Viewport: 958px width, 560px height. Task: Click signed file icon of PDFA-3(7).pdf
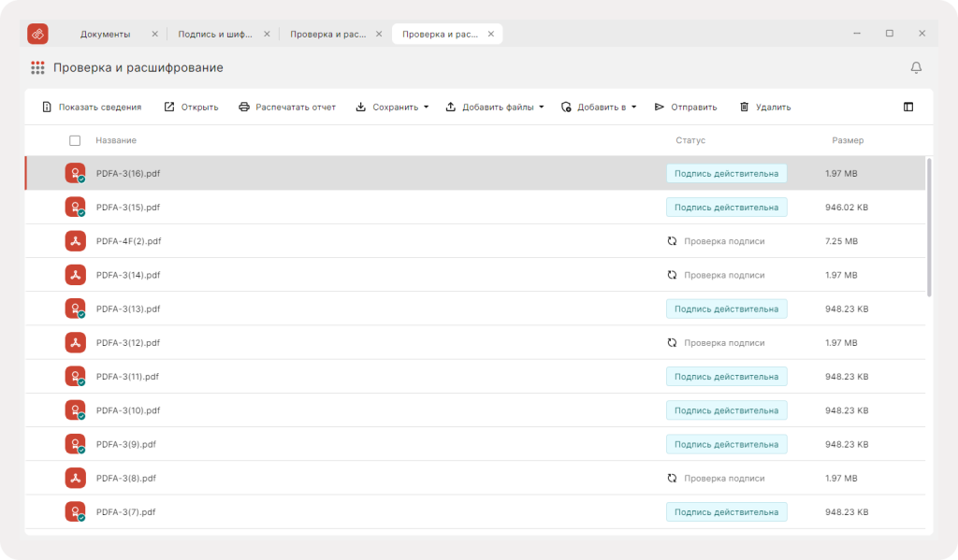[x=75, y=511]
